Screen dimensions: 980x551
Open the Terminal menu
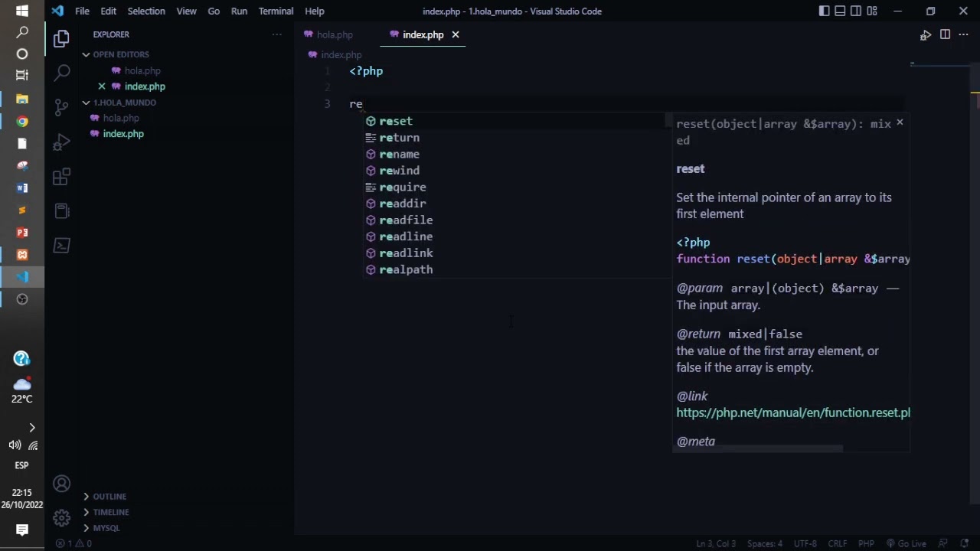pos(276,11)
